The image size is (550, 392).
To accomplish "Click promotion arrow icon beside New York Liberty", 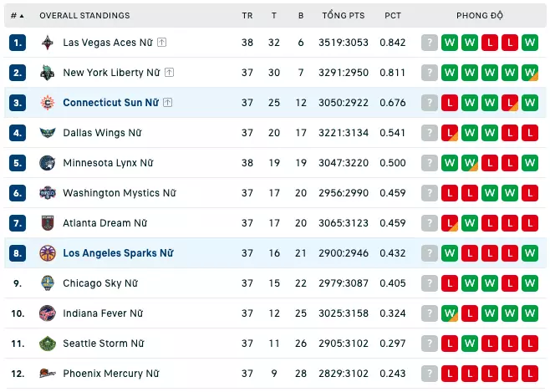I will click(170, 73).
